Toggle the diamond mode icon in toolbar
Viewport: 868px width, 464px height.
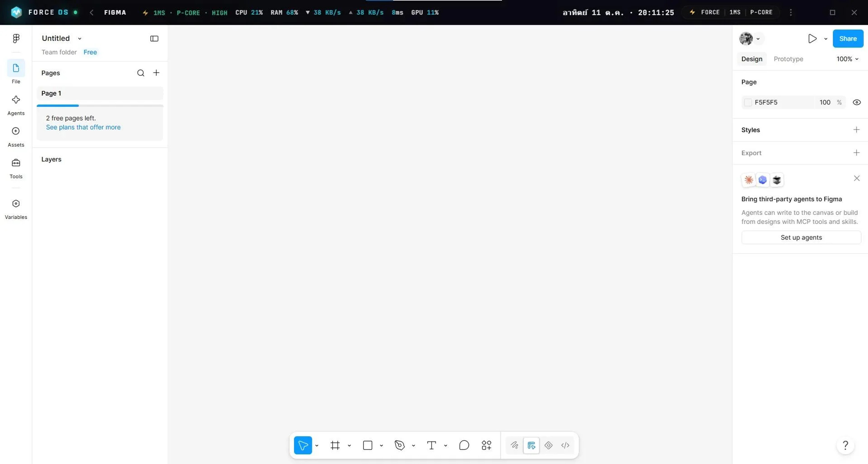tap(548, 445)
